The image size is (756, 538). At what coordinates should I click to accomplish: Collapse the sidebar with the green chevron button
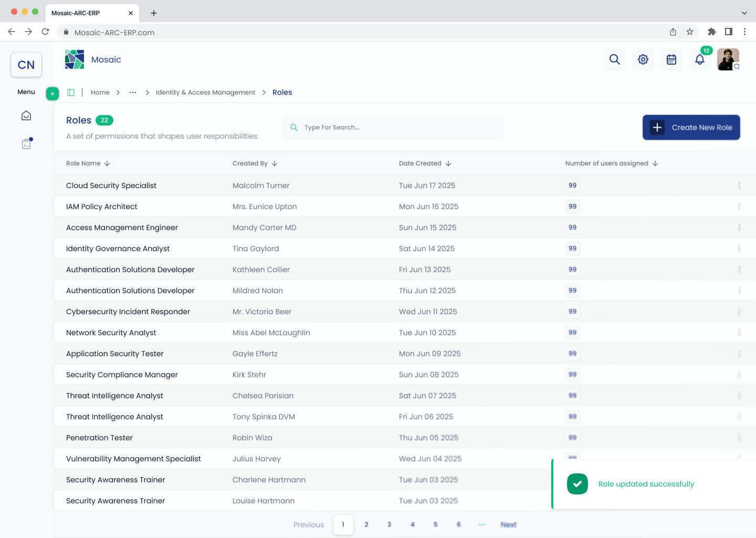click(x=52, y=94)
